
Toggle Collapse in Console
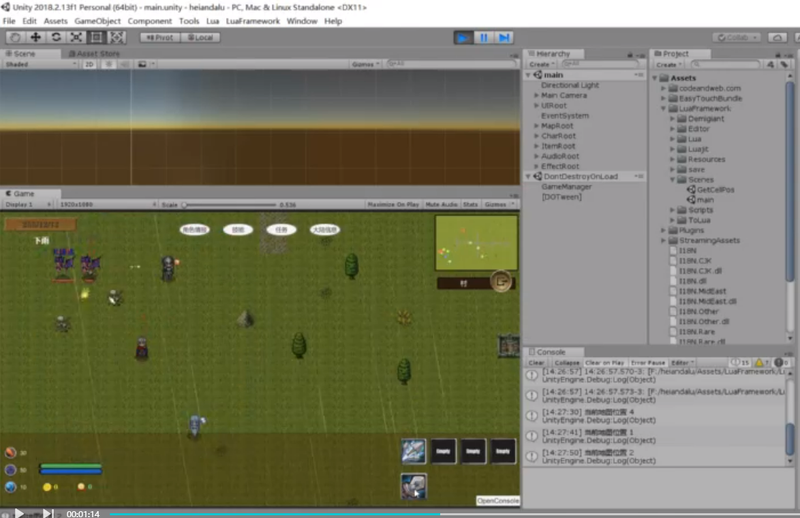[567, 362]
